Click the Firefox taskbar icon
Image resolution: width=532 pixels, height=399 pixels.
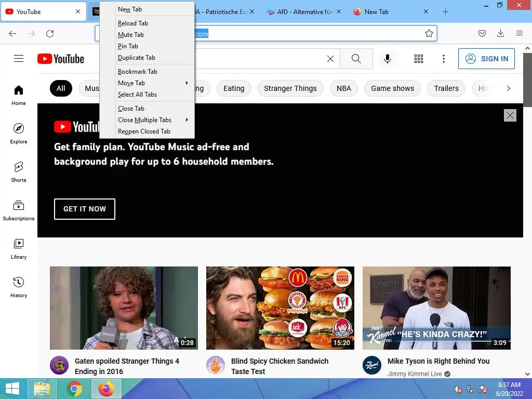coord(106,389)
